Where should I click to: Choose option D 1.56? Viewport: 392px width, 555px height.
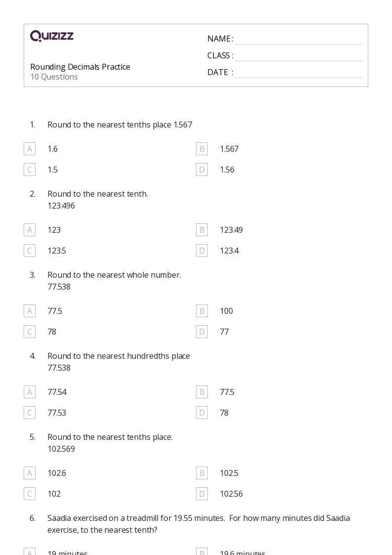pyautogui.click(x=202, y=170)
